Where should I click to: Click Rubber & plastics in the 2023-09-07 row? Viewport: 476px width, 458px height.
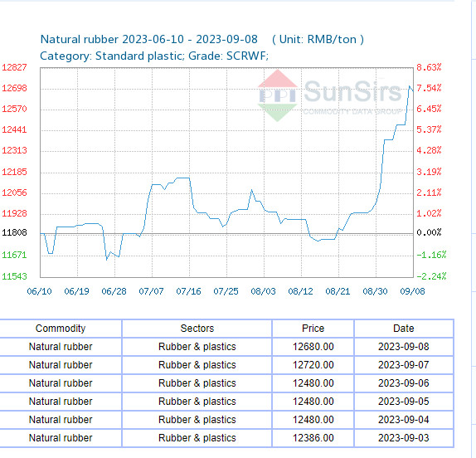click(x=197, y=365)
